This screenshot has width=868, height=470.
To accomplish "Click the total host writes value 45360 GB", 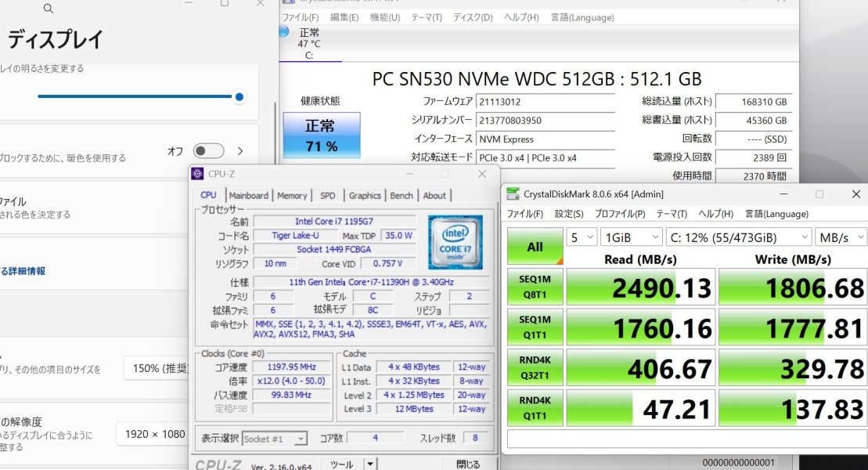I will [x=754, y=121].
